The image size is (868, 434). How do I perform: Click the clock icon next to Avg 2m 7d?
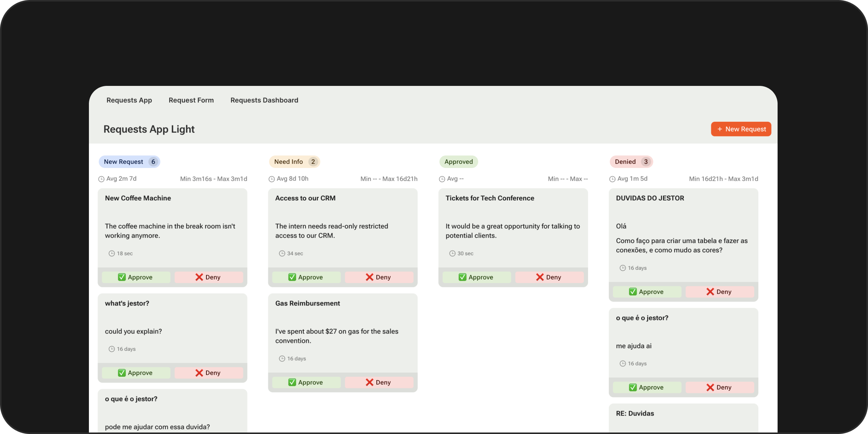[101, 179]
